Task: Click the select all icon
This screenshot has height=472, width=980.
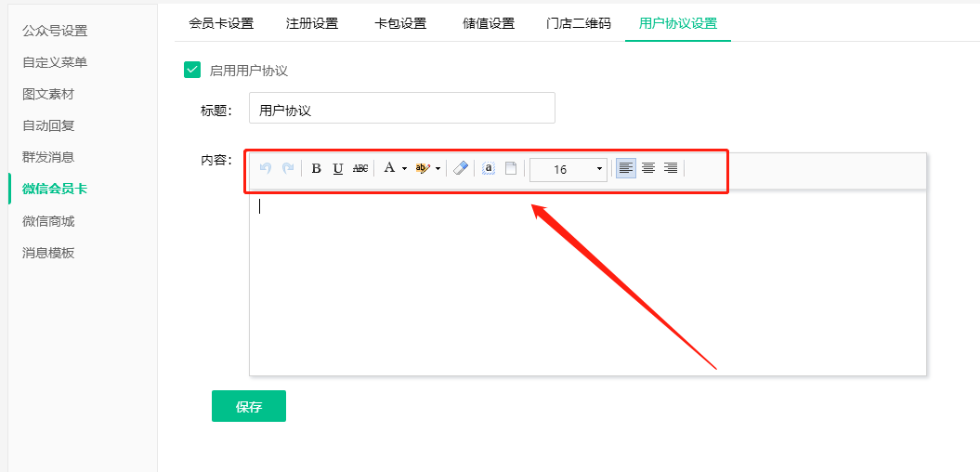Action: pyautogui.click(x=489, y=168)
